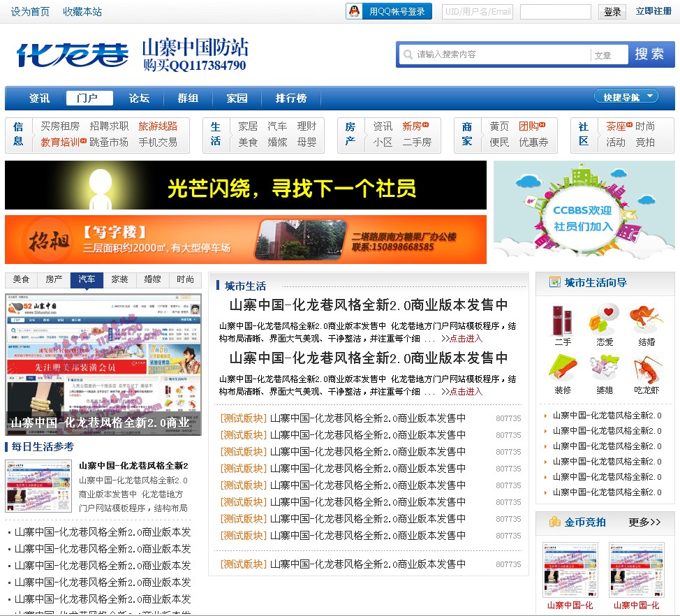This screenshot has width=680, height=616.
Task: Click the orange 写字楼 rental banner
Action: (x=246, y=240)
